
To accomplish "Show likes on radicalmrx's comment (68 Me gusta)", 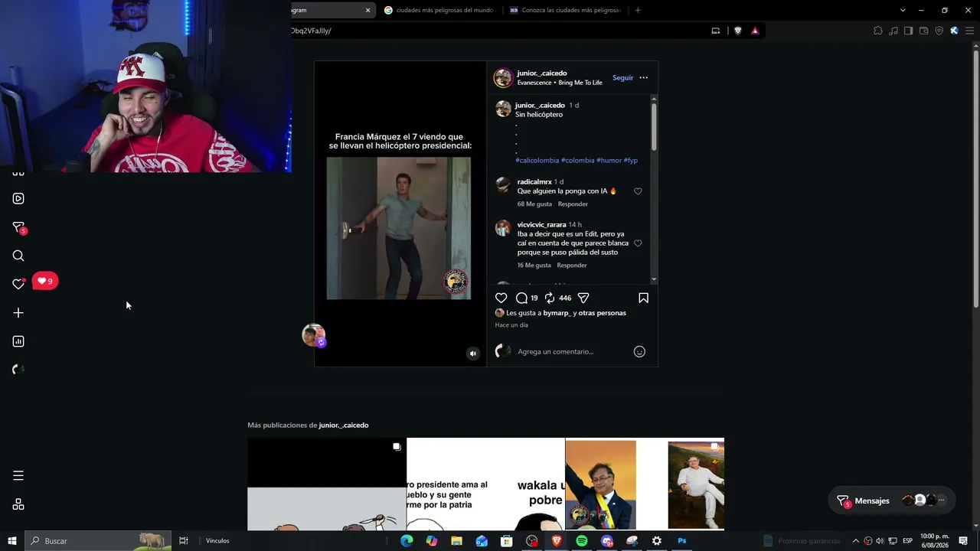I will click(534, 204).
